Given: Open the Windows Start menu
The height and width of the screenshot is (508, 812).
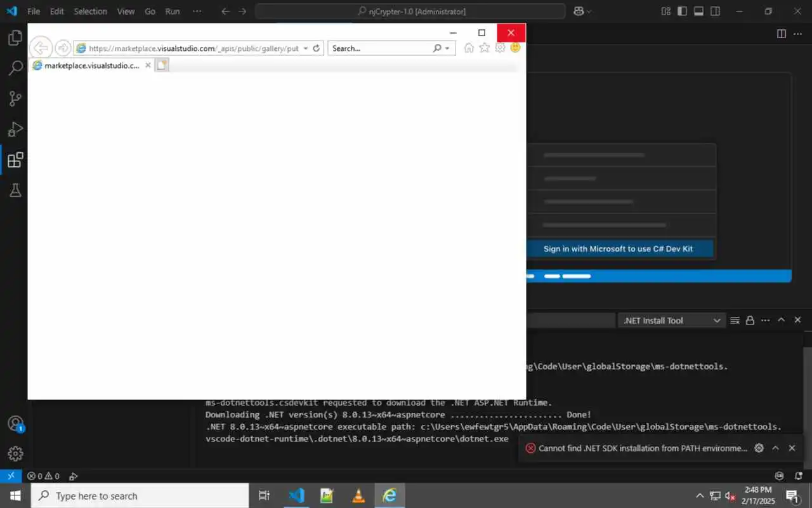Looking at the screenshot, I should 15,496.
